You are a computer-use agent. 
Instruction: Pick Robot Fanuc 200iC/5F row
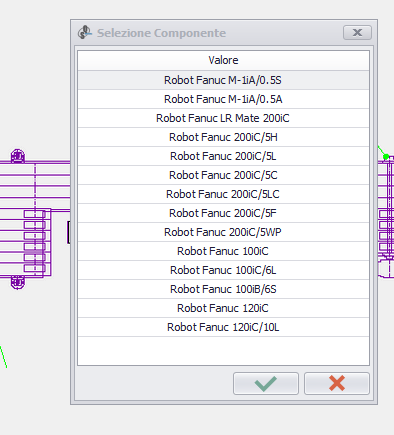(223, 213)
